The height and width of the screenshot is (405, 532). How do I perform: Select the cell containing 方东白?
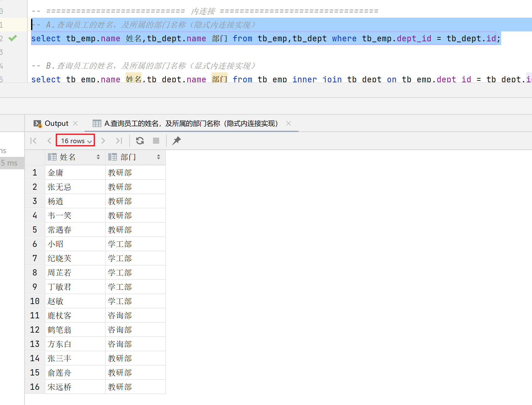point(75,344)
